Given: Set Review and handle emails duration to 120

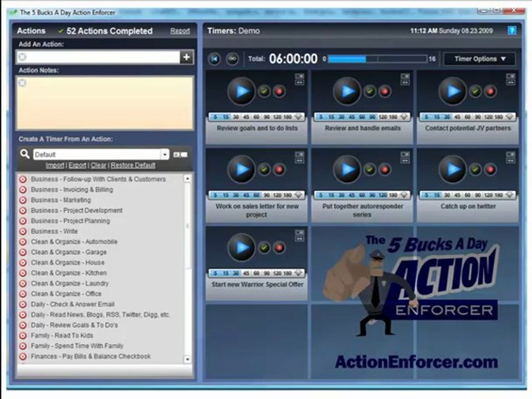Looking at the screenshot, I should pos(383,117).
